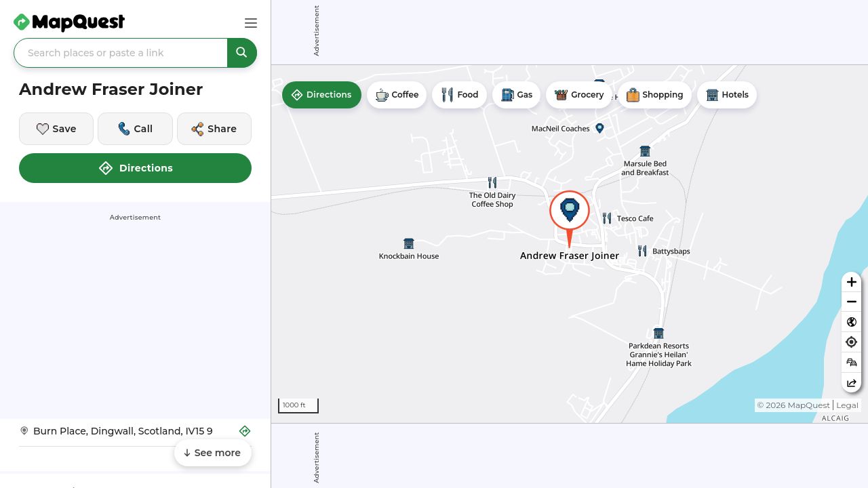Select The Old Dairy Coffee Shop marker
The width and height of the screenshot is (868, 488).
[492, 182]
